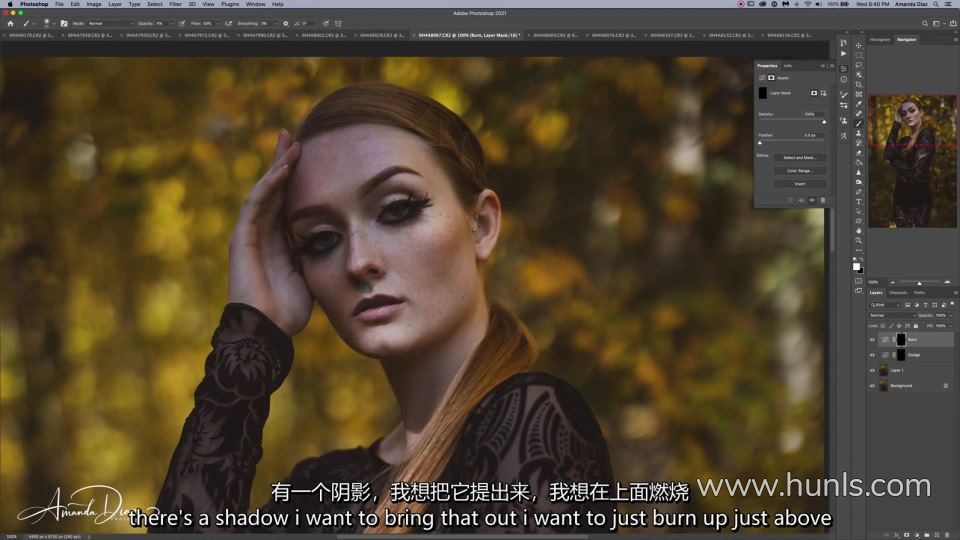Open the Flow dropdown in options bar
Image resolution: width=960 pixels, height=540 pixels.
point(218,23)
